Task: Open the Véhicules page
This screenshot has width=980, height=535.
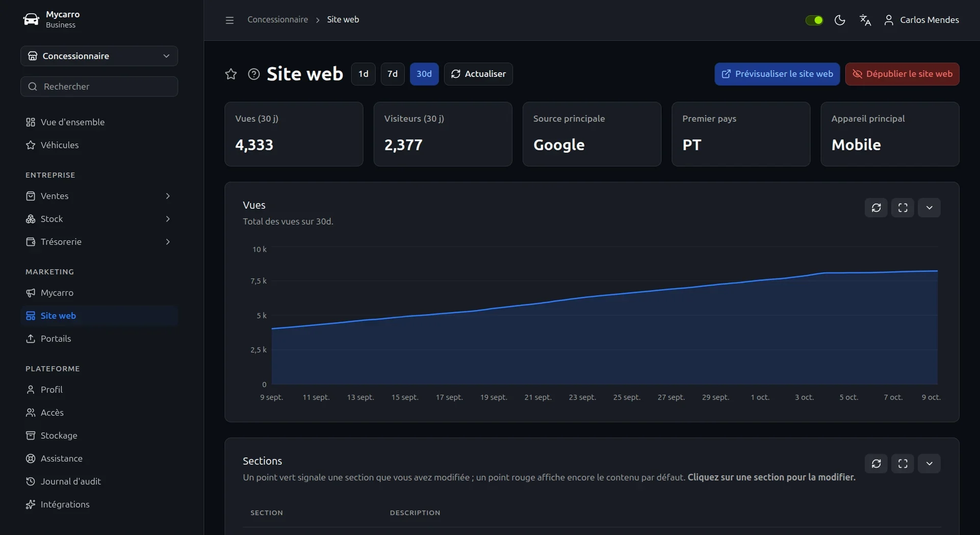Action: [99, 145]
